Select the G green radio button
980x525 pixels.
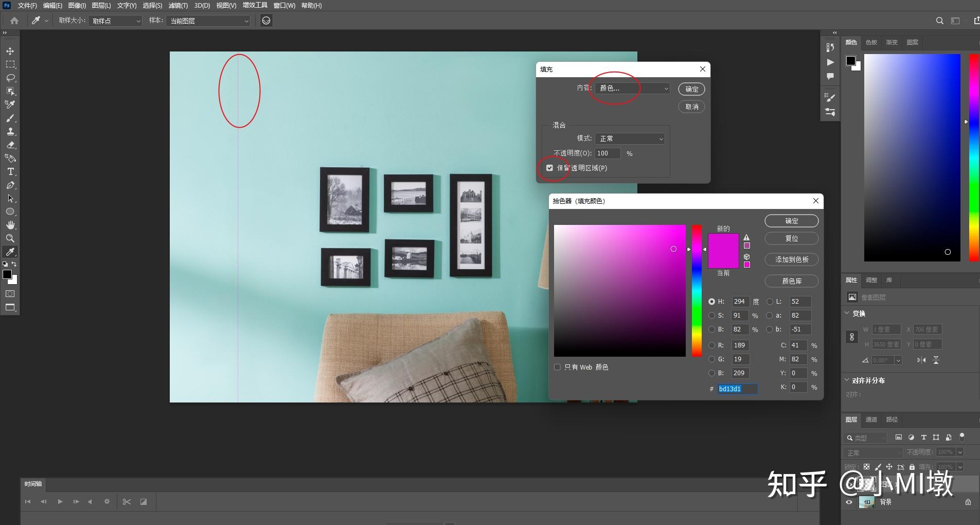712,359
